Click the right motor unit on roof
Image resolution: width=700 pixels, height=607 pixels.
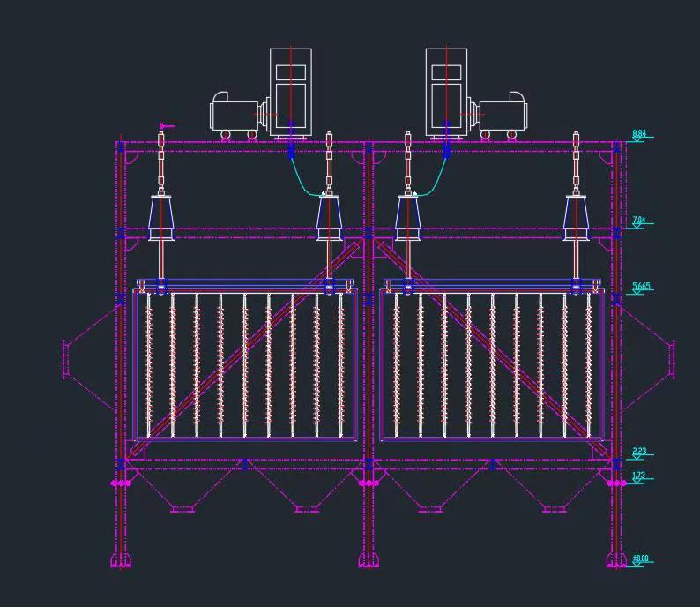(503, 115)
